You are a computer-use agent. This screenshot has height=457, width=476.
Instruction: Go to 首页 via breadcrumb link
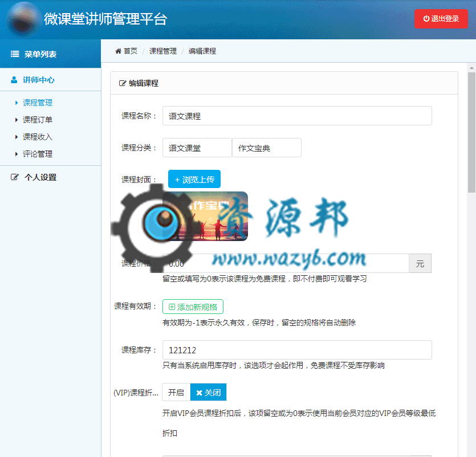coord(131,51)
